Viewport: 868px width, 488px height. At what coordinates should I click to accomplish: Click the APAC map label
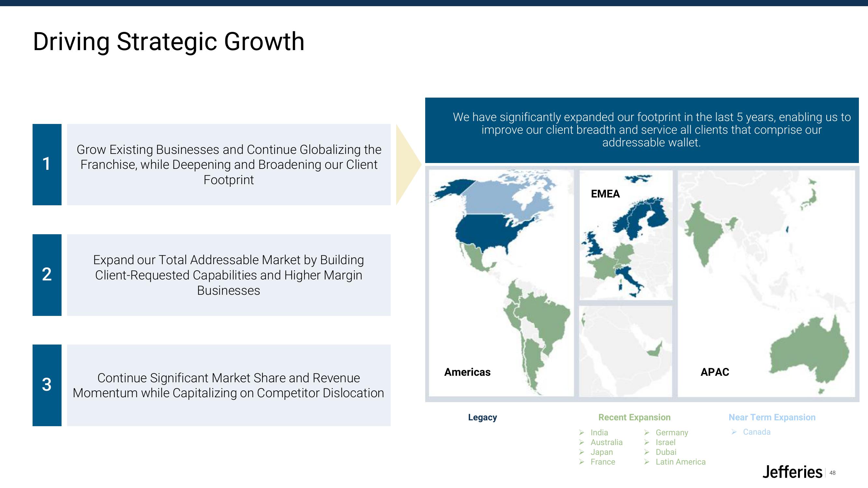click(715, 372)
